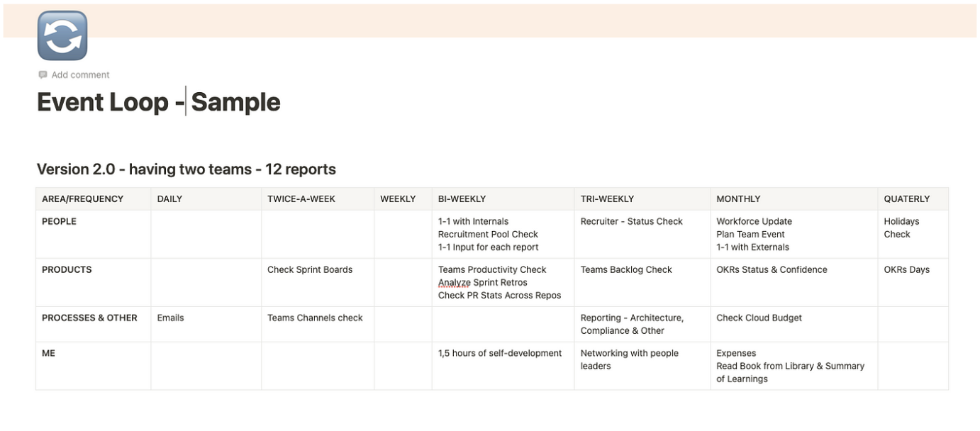Click the Teams Channels check cell
Image resolution: width=980 pixels, height=431 pixels.
315,318
